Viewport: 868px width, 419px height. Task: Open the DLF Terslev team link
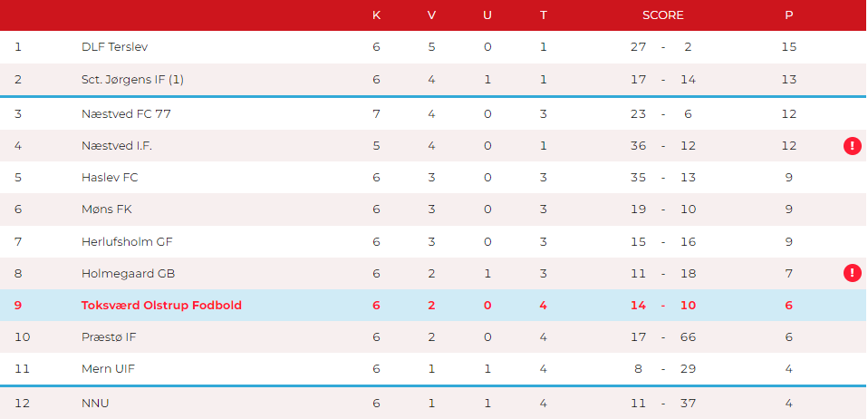click(114, 47)
